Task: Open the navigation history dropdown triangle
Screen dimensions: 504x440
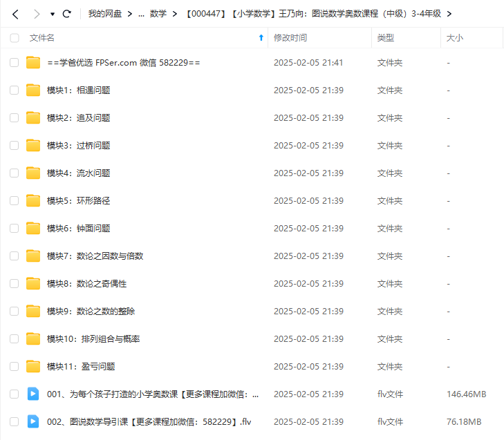Action: [53, 14]
